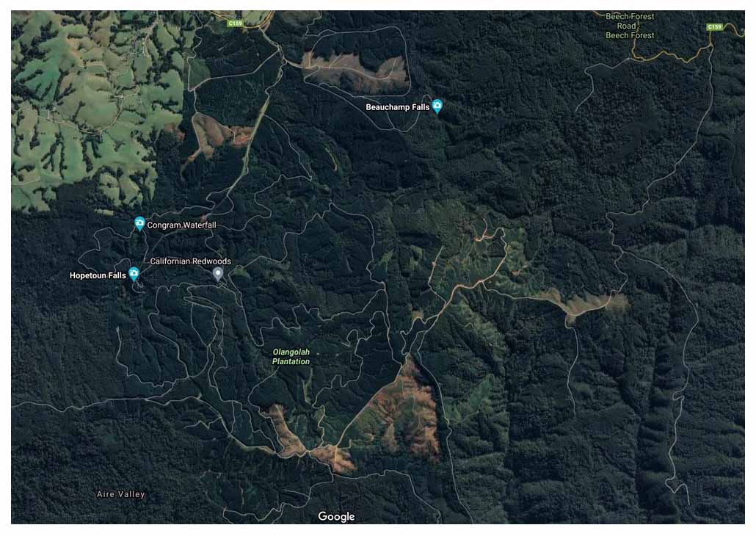Select the Hopetoun Falls text label
The image size is (756, 536).
point(98,275)
